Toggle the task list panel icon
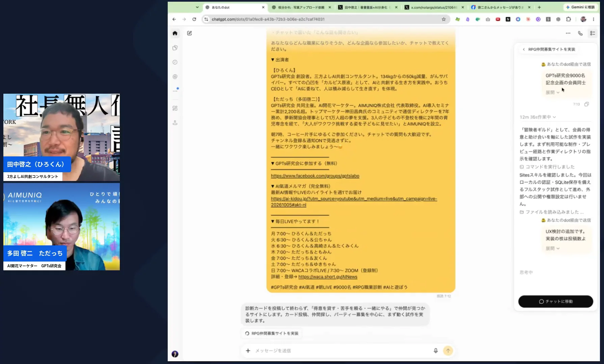The width and height of the screenshot is (604, 364). 592,33
